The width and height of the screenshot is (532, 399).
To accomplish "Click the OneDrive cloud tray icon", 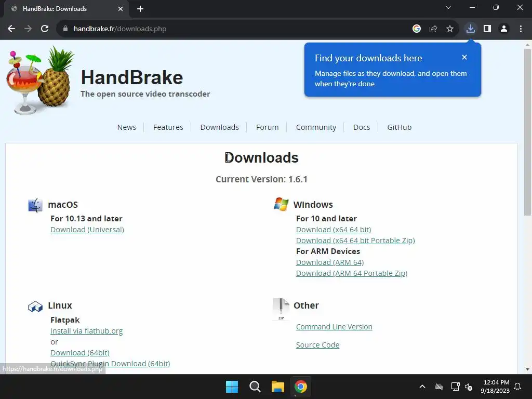I will (439, 387).
